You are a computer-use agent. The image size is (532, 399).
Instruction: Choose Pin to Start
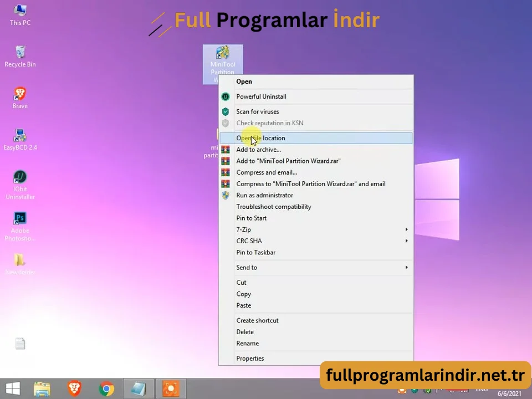[x=316, y=218]
